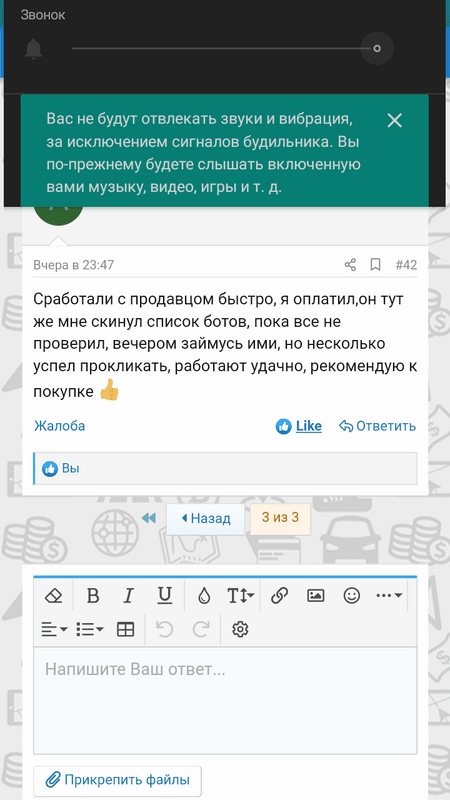Bookmark post #42

coord(376,265)
